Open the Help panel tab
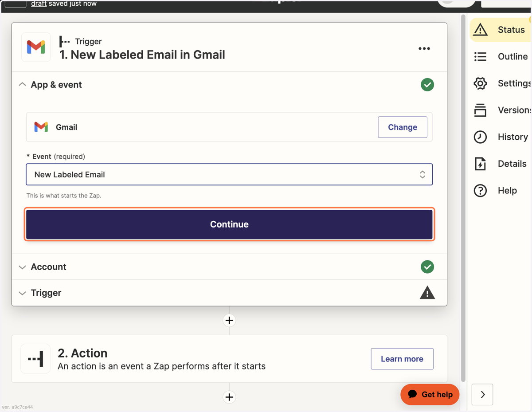The width and height of the screenshot is (532, 412). 501,190
